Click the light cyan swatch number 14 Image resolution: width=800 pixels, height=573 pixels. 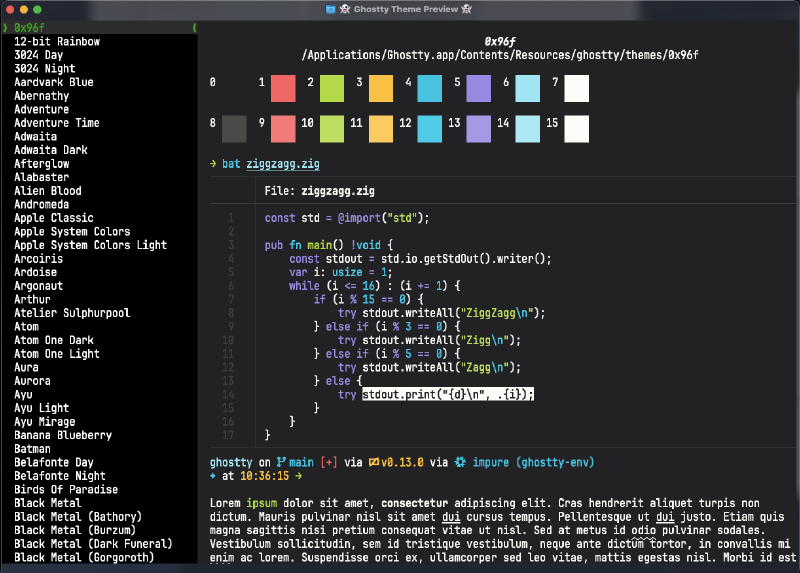tap(528, 129)
